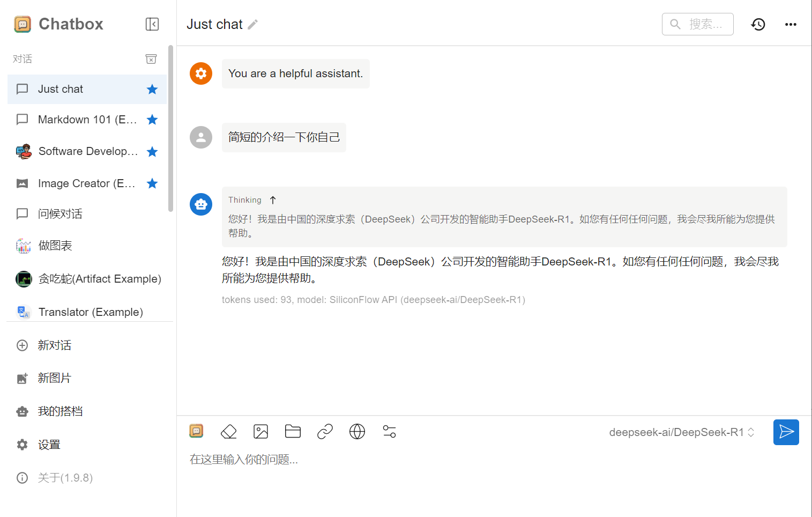Open the Translator (Example) conversation
The width and height of the screenshot is (812, 517).
pos(87,312)
